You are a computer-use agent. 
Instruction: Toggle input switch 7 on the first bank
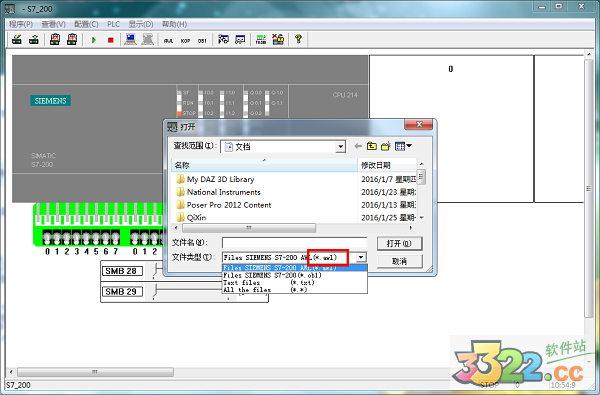tap(116, 237)
